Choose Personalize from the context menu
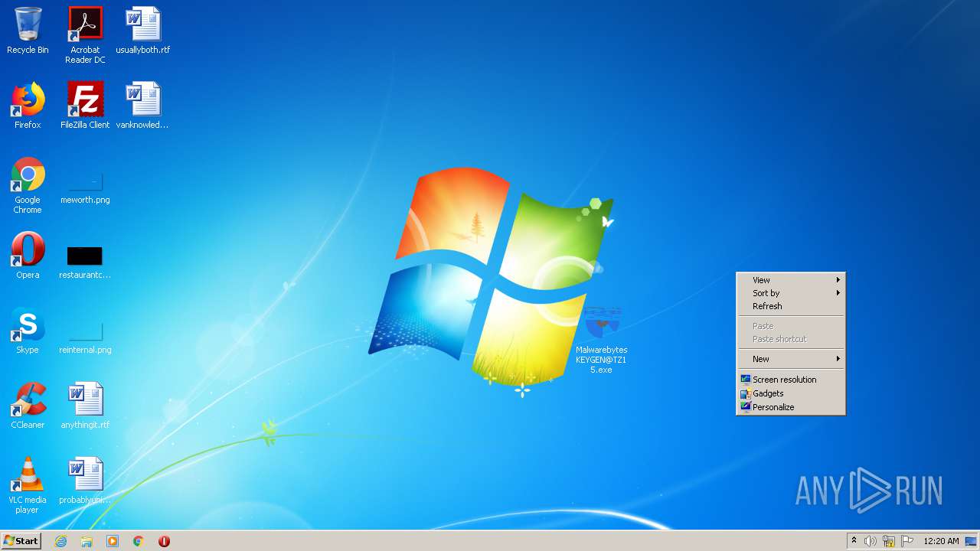The width and height of the screenshot is (980, 551). [x=791, y=407]
